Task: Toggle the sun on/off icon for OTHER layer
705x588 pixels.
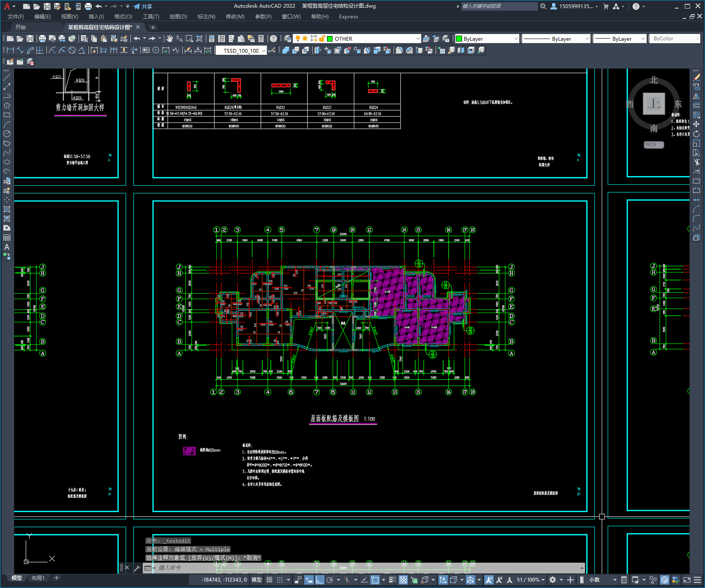Action: [x=305, y=39]
